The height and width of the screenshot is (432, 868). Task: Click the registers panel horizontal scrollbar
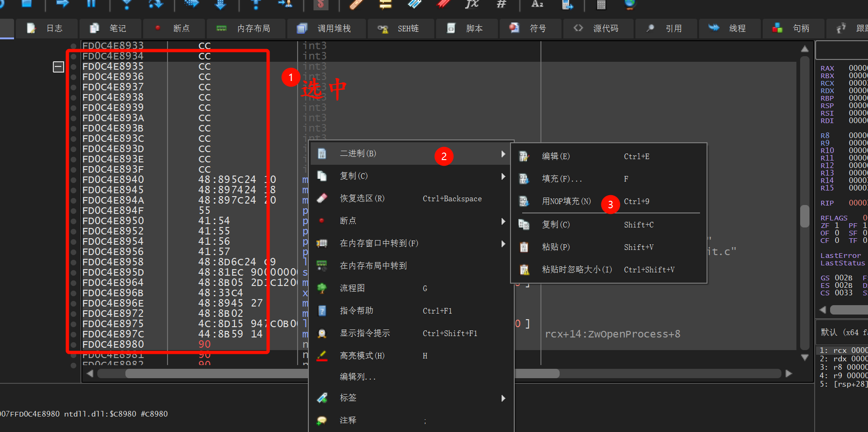(848, 310)
